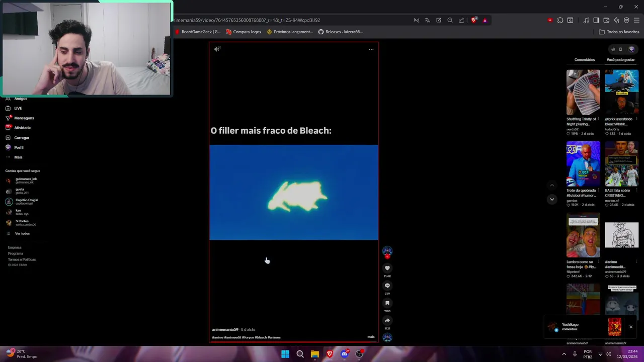Open Brave Rewards triangle icon
Screen dimensions: 644x362
point(485,20)
